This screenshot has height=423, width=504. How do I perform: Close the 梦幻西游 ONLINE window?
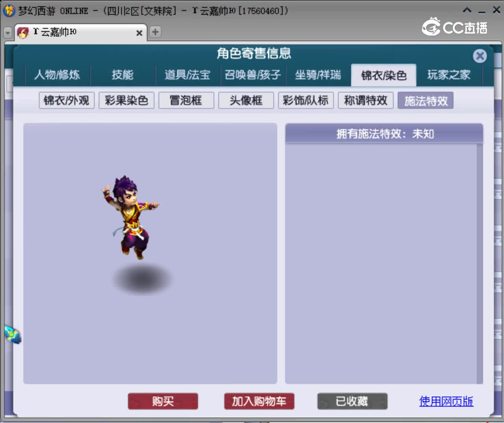click(497, 10)
